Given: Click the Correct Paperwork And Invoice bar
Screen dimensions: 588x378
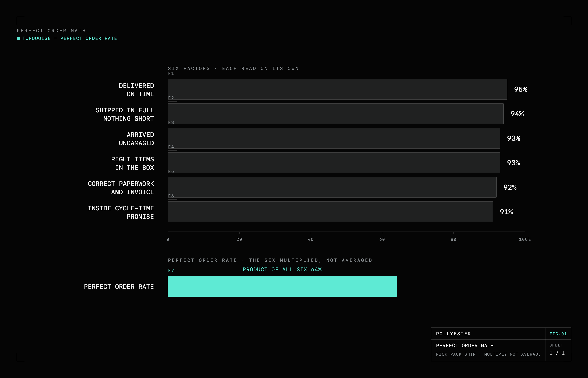Looking at the screenshot, I should point(332,187).
